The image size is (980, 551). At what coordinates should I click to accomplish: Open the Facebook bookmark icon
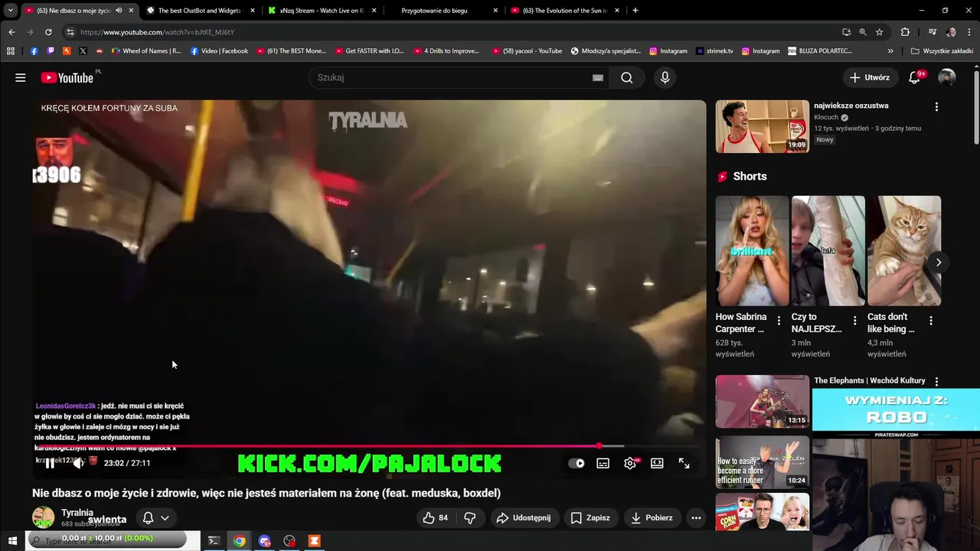pyautogui.click(x=34, y=51)
